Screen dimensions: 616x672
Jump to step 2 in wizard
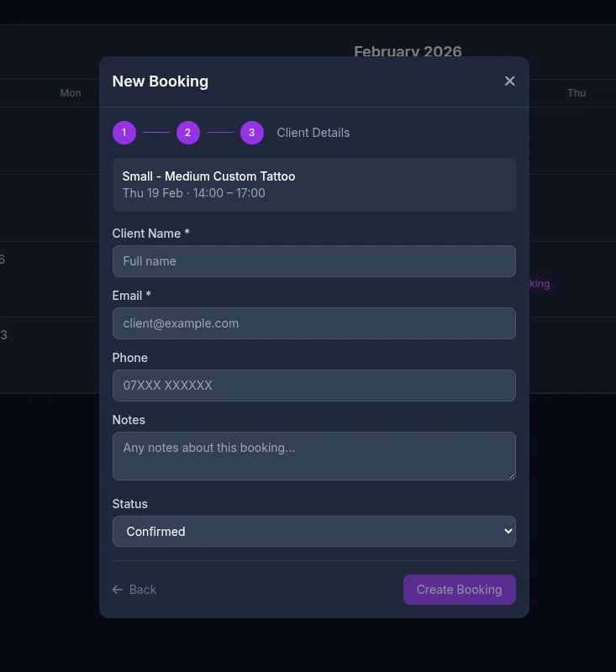pyautogui.click(x=188, y=133)
